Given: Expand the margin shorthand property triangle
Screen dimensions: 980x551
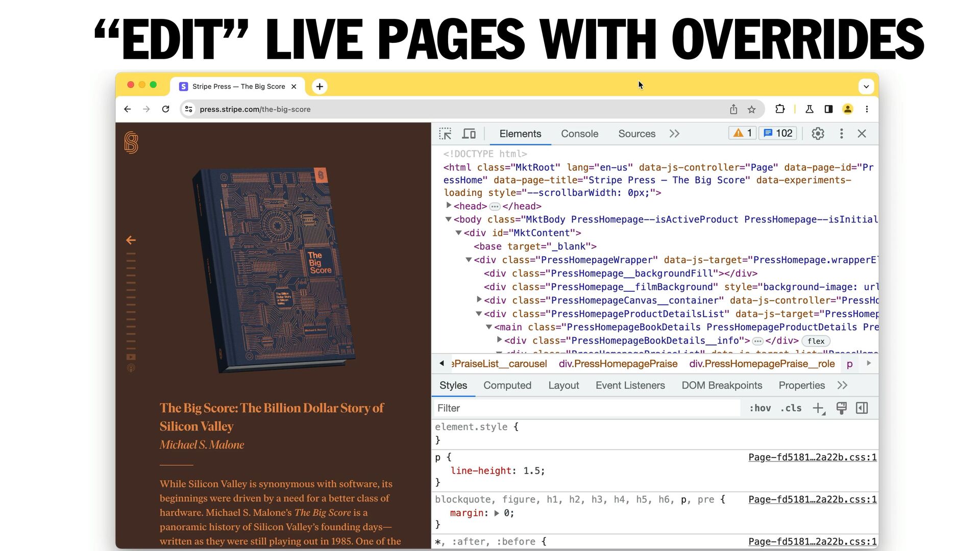Looking at the screenshot, I should coord(496,513).
